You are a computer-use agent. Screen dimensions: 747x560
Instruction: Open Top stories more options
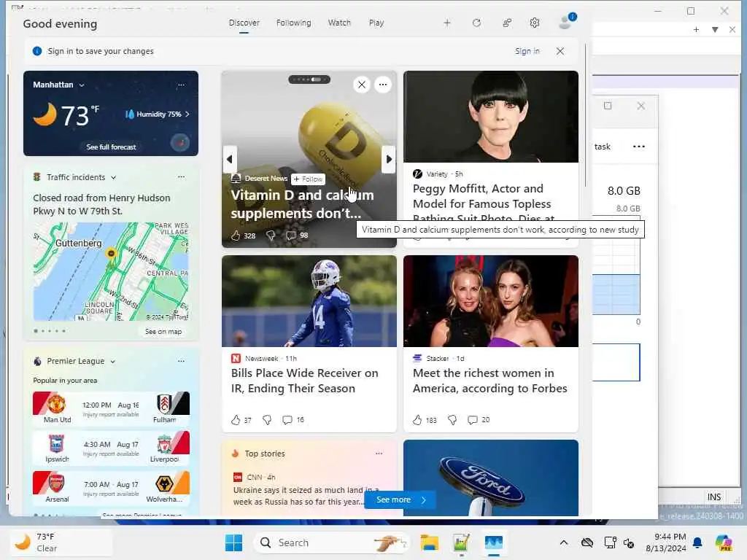(x=379, y=454)
